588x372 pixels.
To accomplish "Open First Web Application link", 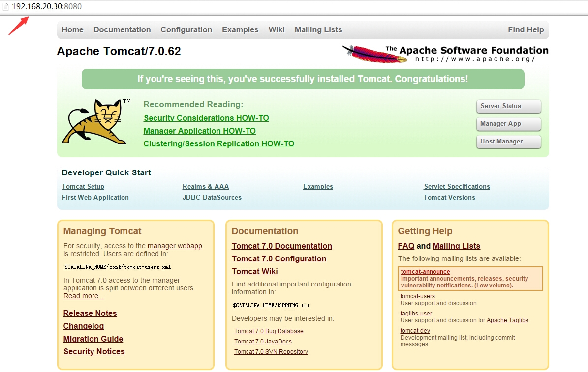I will [95, 198].
